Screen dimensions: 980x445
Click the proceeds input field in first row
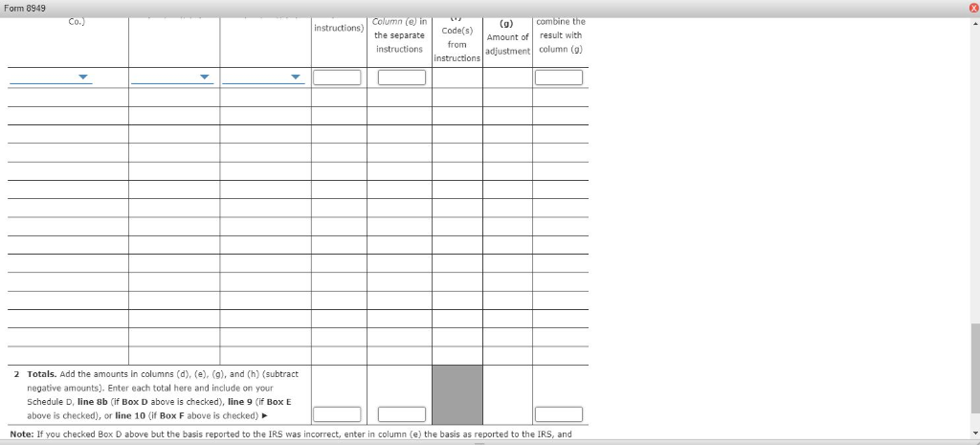(337, 78)
